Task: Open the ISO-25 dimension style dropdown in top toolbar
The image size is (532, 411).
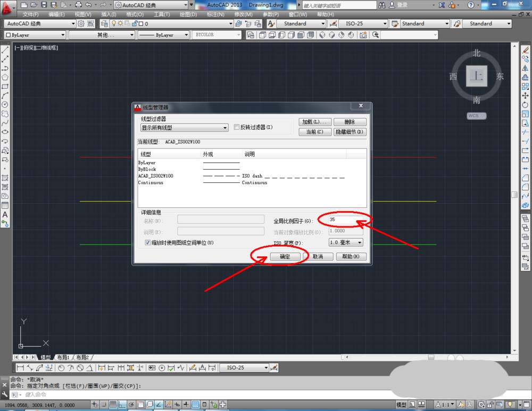Action: click(x=362, y=23)
